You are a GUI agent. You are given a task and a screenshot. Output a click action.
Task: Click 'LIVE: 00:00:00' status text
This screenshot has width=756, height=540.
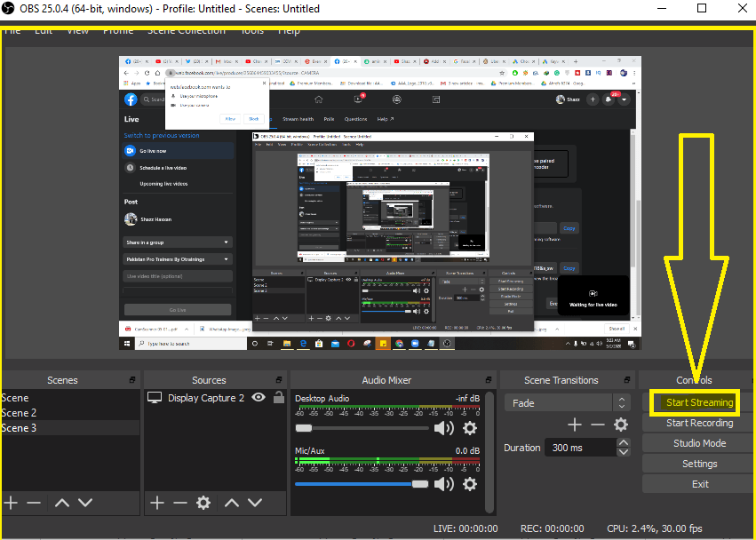click(466, 528)
